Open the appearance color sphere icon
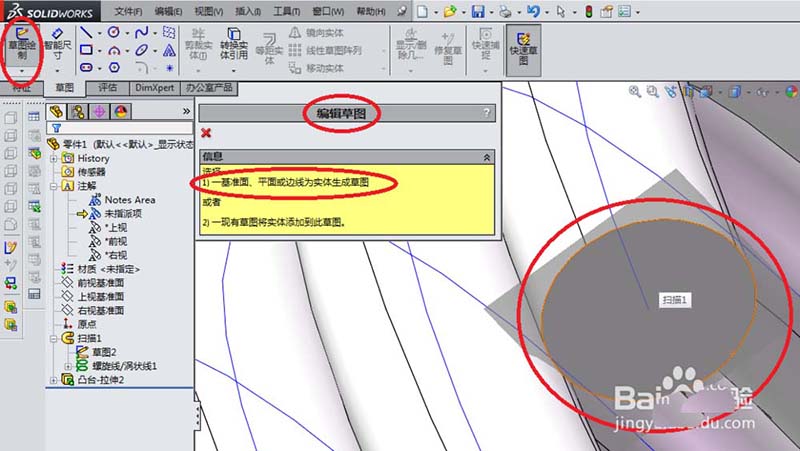This screenshot has height=451, width=800. [791, 92]
